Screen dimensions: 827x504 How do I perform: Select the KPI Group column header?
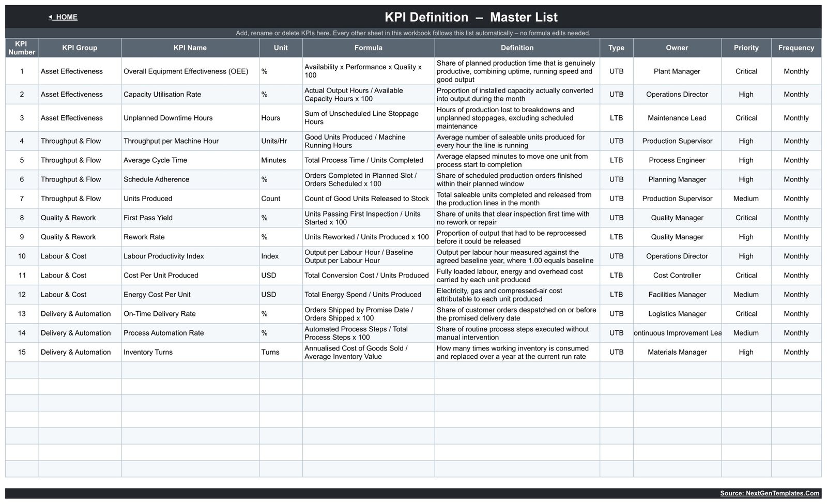click(80, 48)
